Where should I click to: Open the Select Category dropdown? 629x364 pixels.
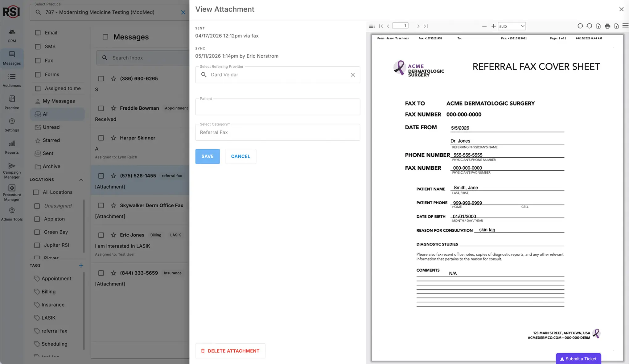pyautogui.click(x=277, y=132)
